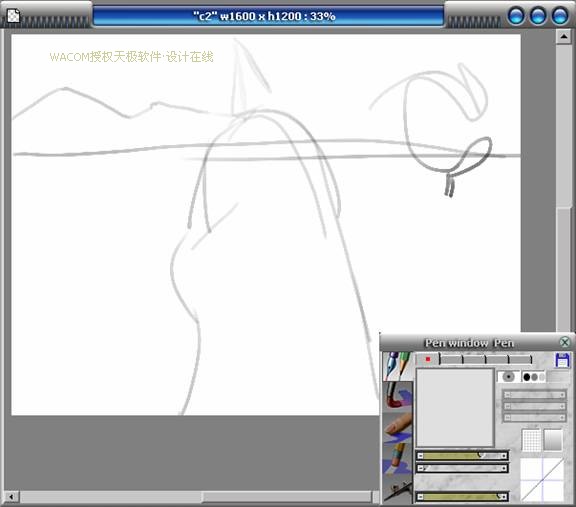Click the pen stroke preview box
The image size is (576, 507).
(454, 407)
